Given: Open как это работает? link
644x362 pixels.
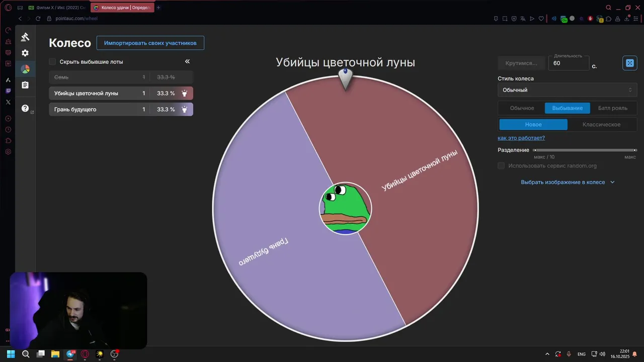Looking at the screenshot, I should point(521,138).
